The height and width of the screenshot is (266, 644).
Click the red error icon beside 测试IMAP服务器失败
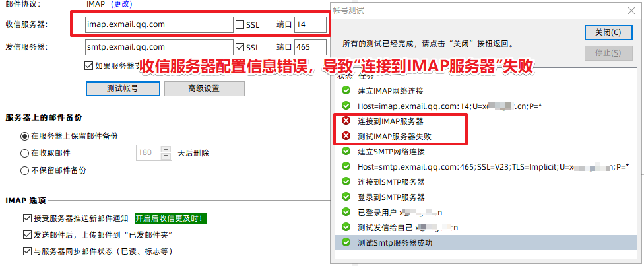pyautogui.click(x=346, y=136)
